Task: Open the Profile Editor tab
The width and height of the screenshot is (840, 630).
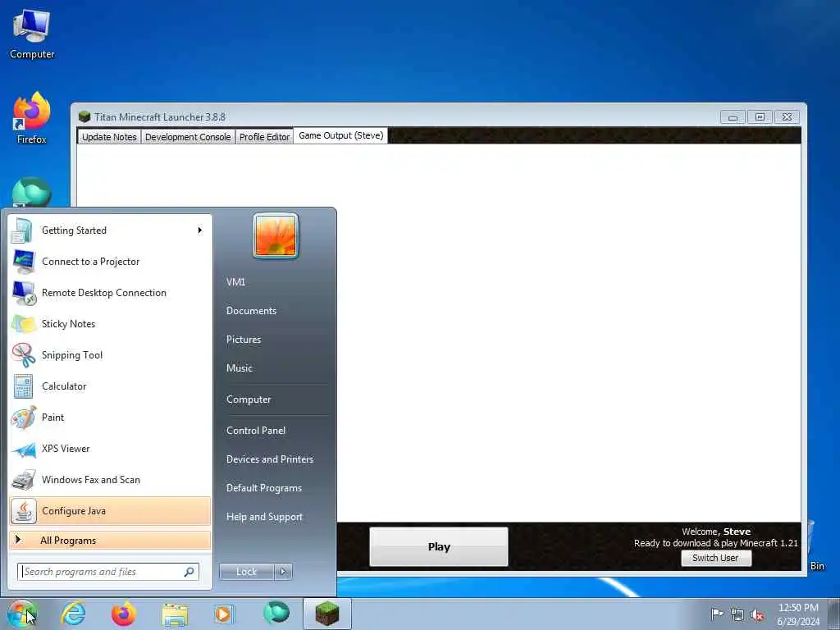Action: (x=264, y=137)
